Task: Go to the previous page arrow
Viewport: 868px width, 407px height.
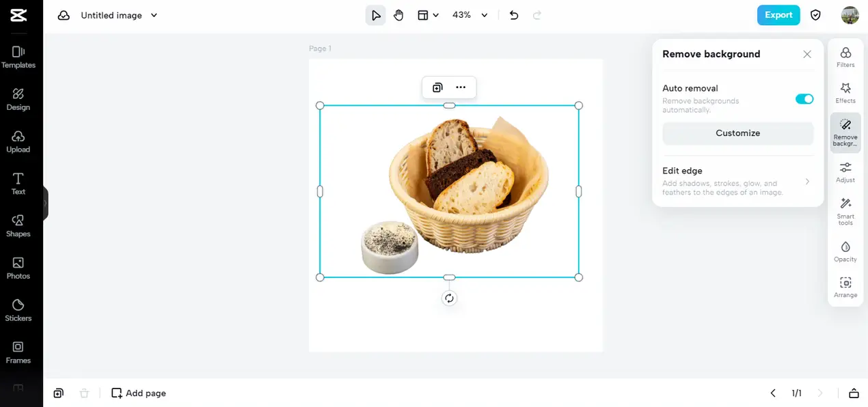Action: (x=773, y=393)
